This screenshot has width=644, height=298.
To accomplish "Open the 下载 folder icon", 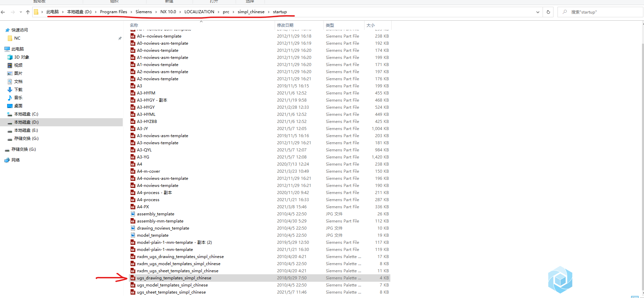I will [10, 90].
